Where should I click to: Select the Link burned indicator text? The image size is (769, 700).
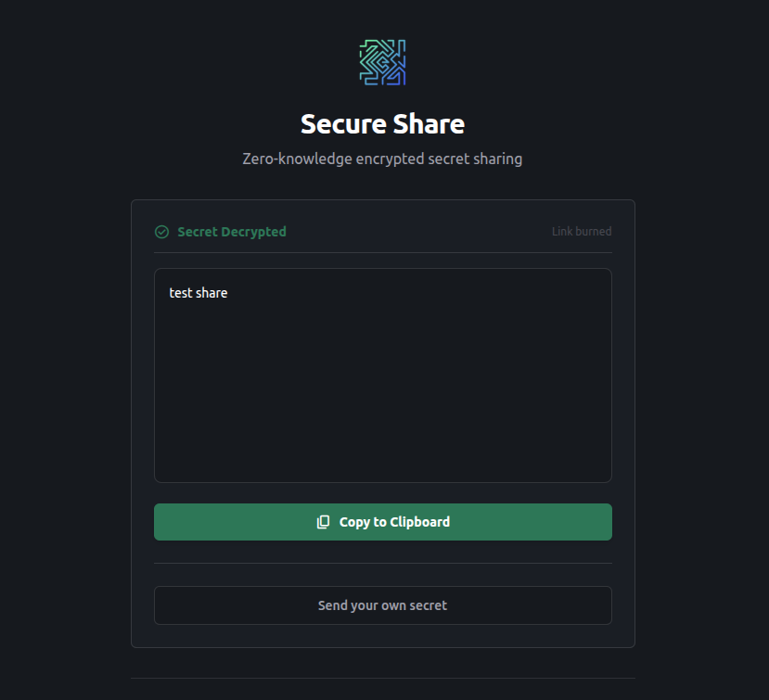coord(581,232)
